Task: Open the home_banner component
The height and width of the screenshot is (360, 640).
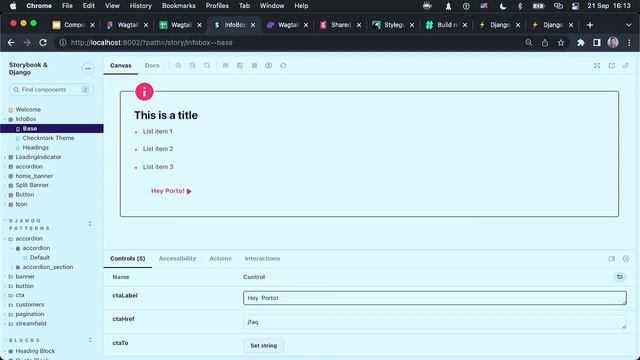Action: (x=34, y=176)
